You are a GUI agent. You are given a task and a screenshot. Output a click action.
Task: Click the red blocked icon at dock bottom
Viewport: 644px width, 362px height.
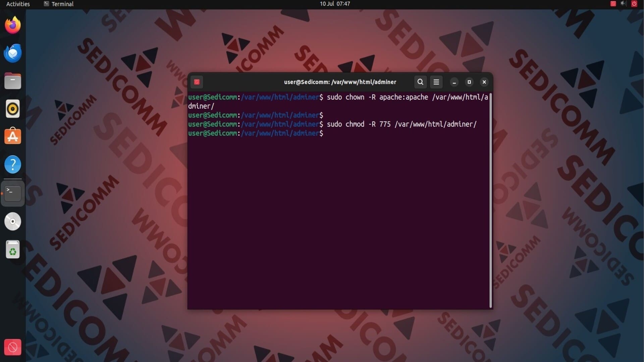[13, 347]
